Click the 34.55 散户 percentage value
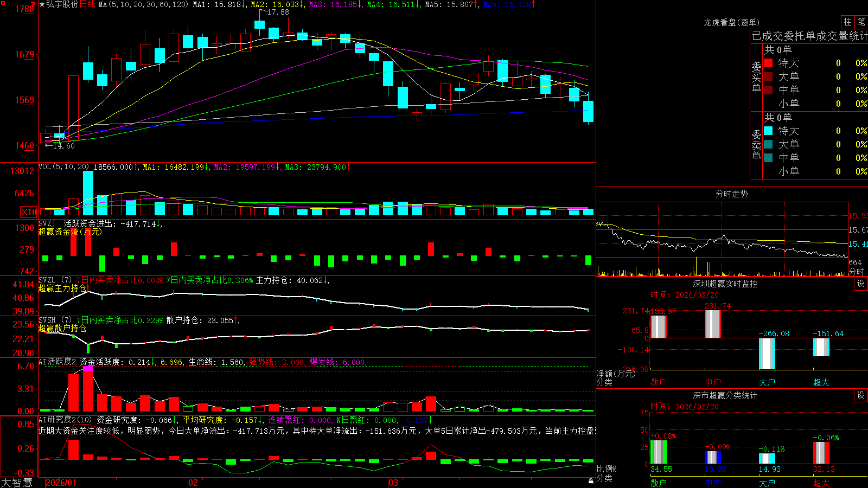This screenshot has height=488, width=868. [x=661, y=469]
